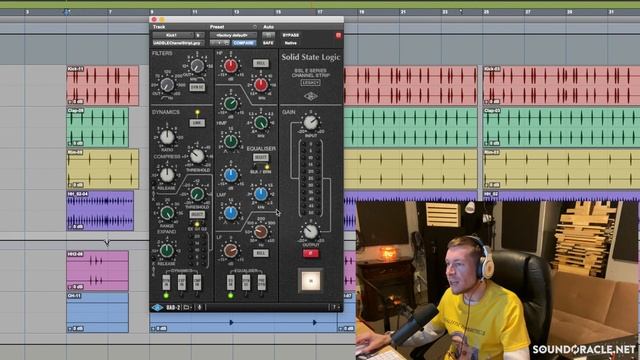The image size is (640, 360).
Task: Open the folder icon in the UAD toolbar
Action: (x=187, y=307)
